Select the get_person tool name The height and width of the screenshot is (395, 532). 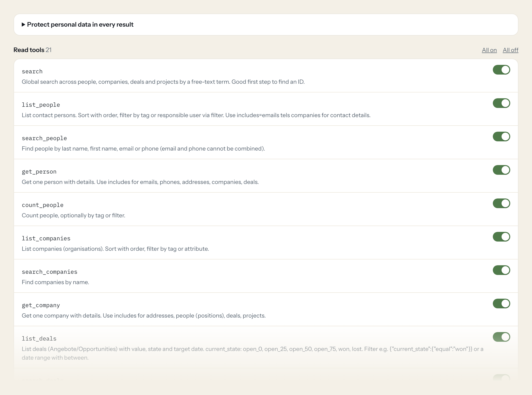click(x=39, y=172)
